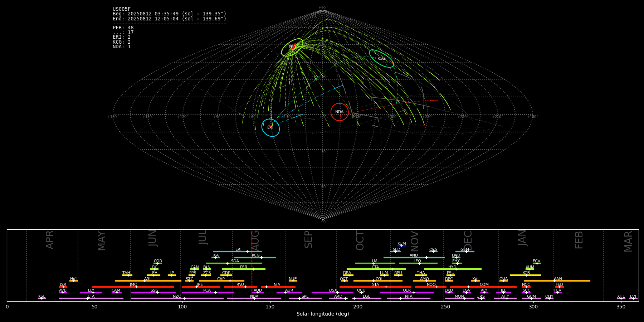The image size is (644, 322).
Task: Click the PAU shower bar in the timeline
Action: point(240,287)
